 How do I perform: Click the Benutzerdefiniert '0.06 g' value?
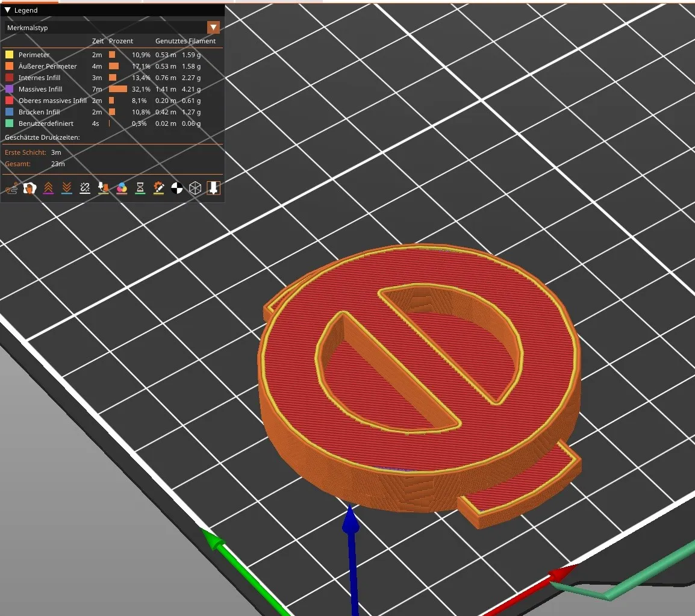pyautogui.click(x=191, y=123)
